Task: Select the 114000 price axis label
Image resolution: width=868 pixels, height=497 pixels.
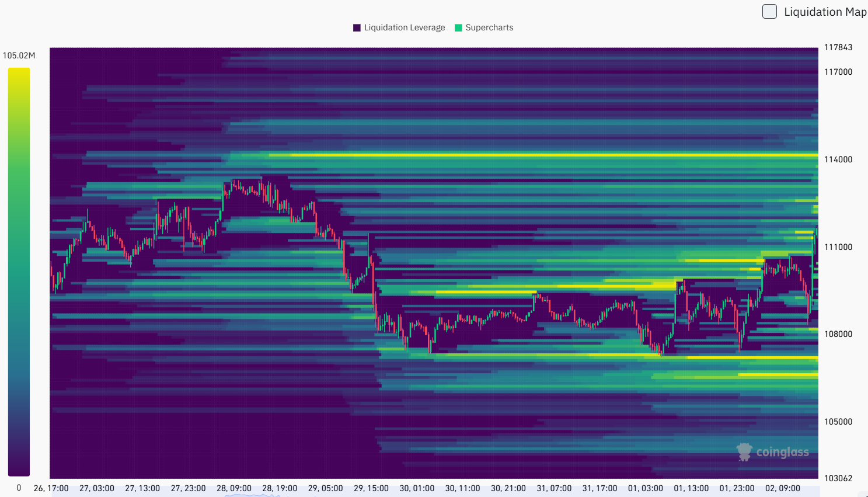Action: pyautogui.click(x=838, y=159)
